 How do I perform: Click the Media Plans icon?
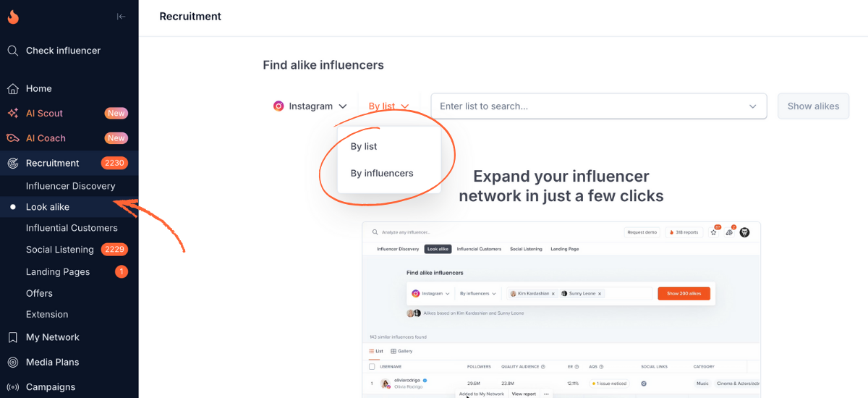tap(13, 363)
